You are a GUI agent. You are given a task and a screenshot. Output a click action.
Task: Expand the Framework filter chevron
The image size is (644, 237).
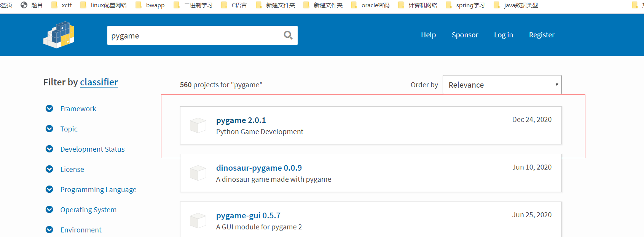click(x=49, y=109)
